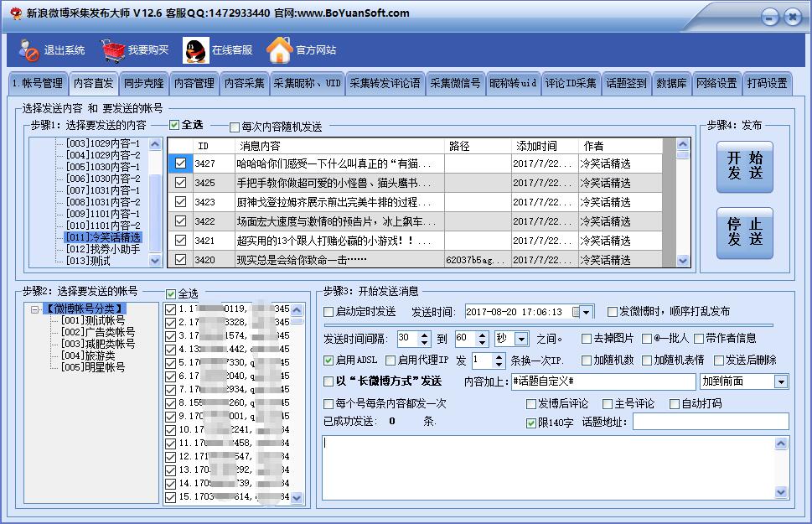Enable 主号评论 checkbox
This screenshot has height=524, width=812.
coord(608,404)
